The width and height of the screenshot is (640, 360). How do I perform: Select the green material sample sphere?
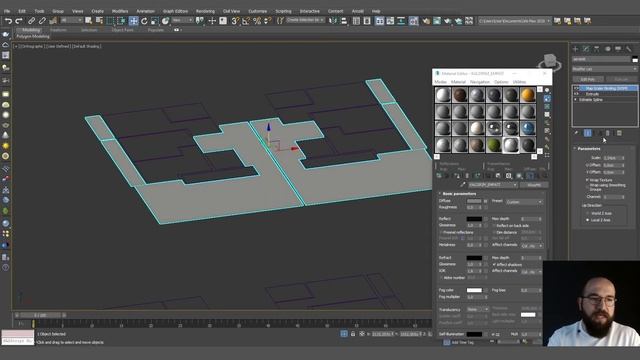coord(493,145)
